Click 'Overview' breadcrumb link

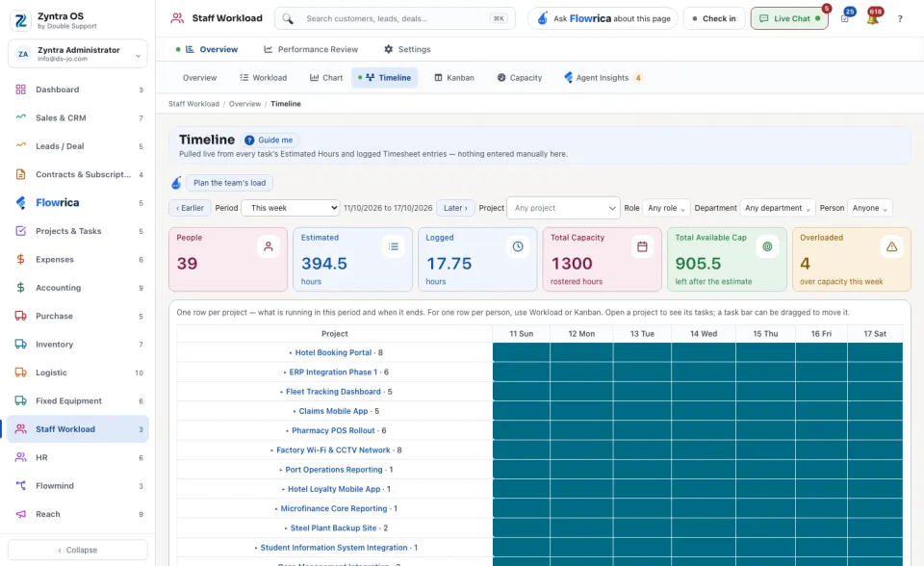pos(244,104)
